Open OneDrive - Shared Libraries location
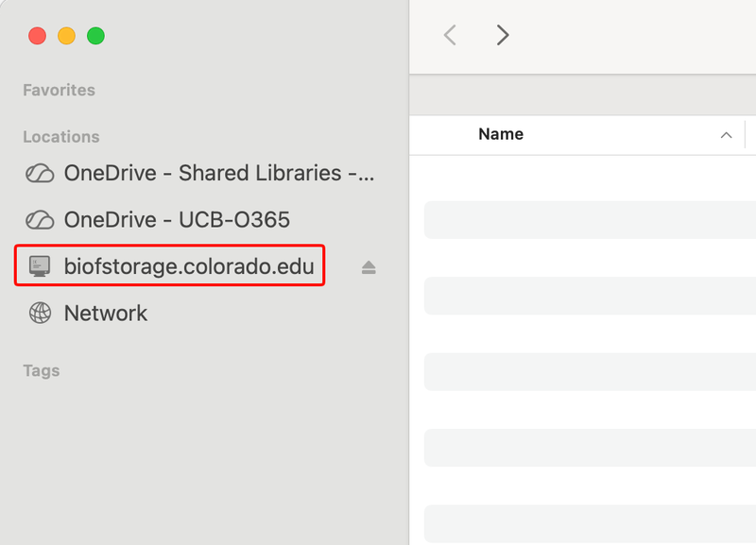Viewport: 756px width, 545px height. (199, 173)
